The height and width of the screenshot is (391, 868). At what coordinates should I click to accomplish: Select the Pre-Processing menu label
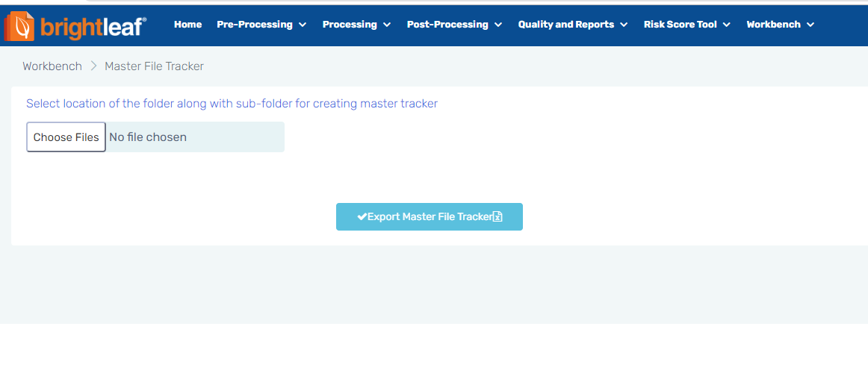[x=255, y=25]
